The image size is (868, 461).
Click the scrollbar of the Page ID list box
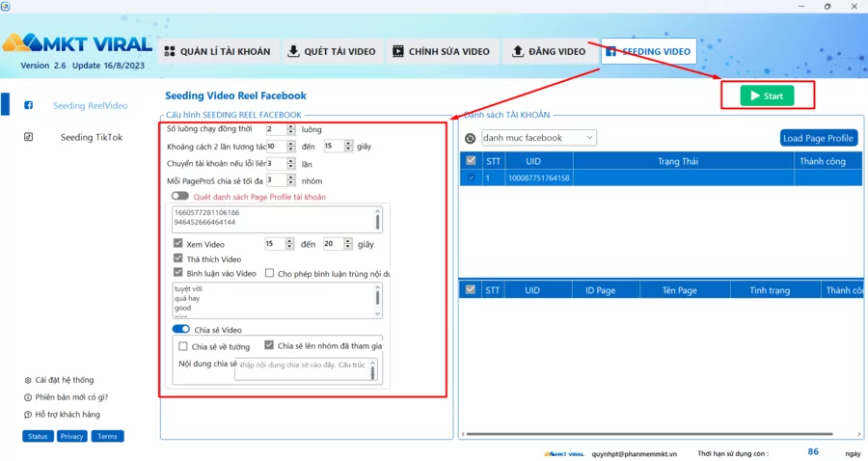click(377, 219)
